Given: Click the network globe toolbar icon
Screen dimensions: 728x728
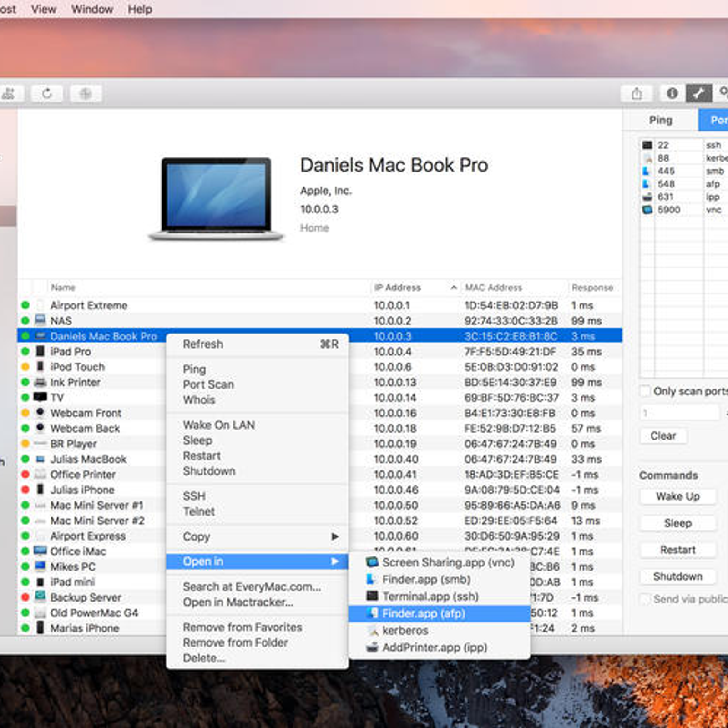Looking at the screenshot, I should pos(86,94).
